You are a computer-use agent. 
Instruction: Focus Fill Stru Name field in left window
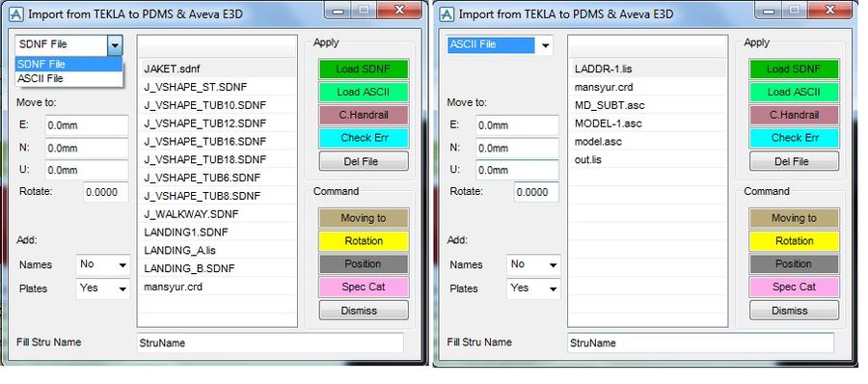[x=270, y=343]
